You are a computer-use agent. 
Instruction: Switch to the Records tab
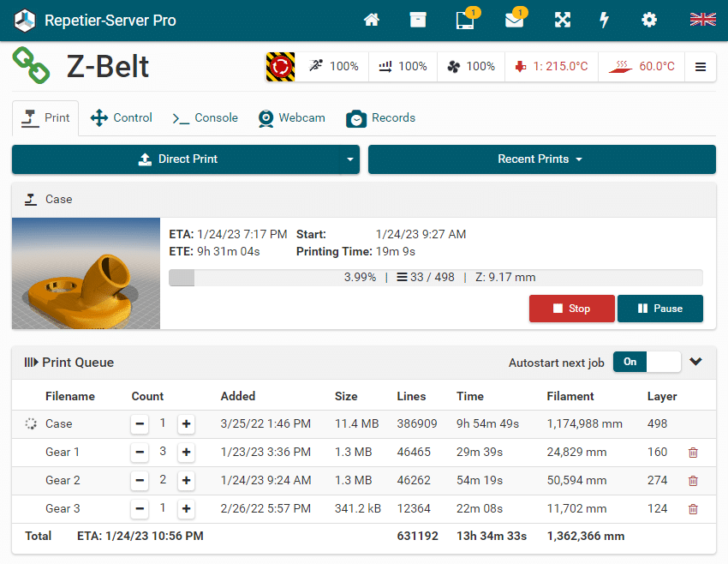(x=381, y=118)
